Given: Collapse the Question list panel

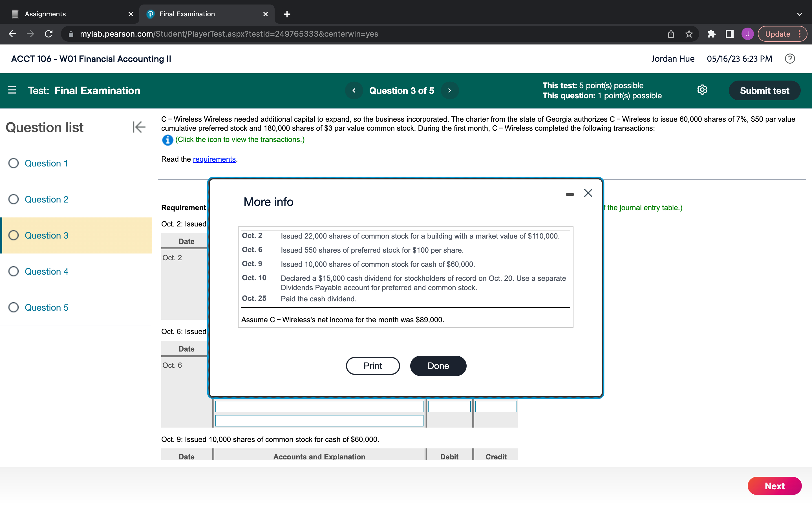Looking at the screenshot, I should point(139,127).
